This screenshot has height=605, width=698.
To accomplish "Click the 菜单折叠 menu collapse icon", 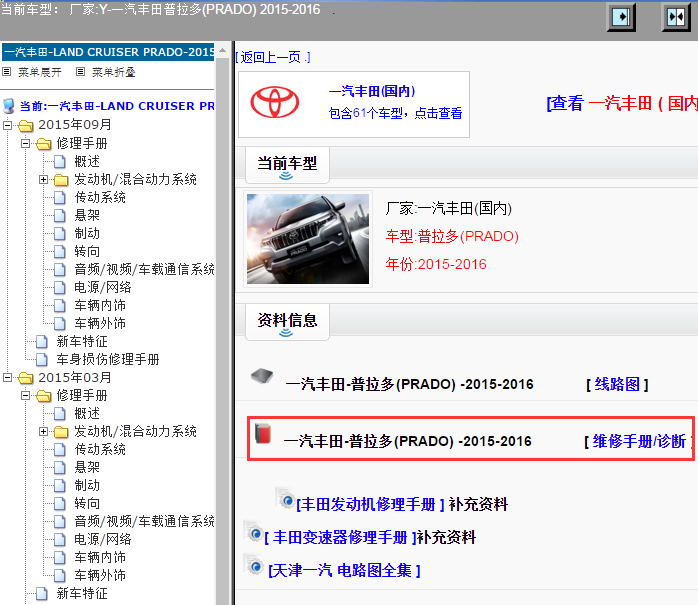I will click(x=80, y=71).
